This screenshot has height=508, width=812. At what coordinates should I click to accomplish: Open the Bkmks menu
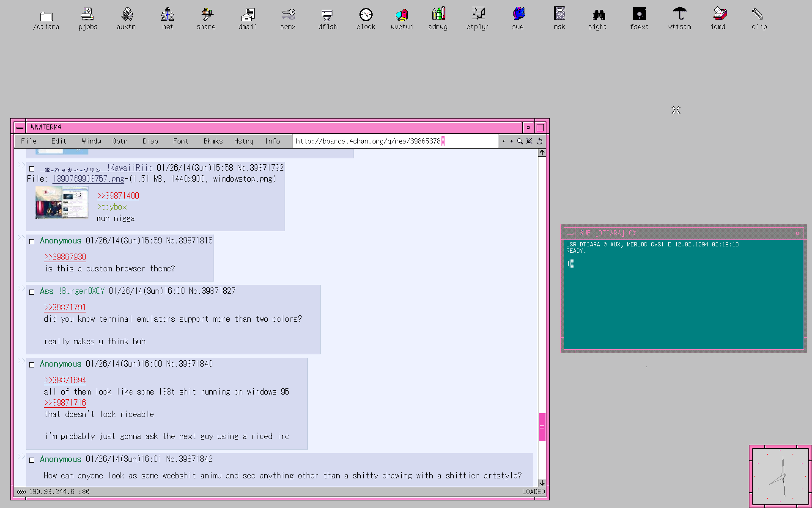[x=213, y=141]
